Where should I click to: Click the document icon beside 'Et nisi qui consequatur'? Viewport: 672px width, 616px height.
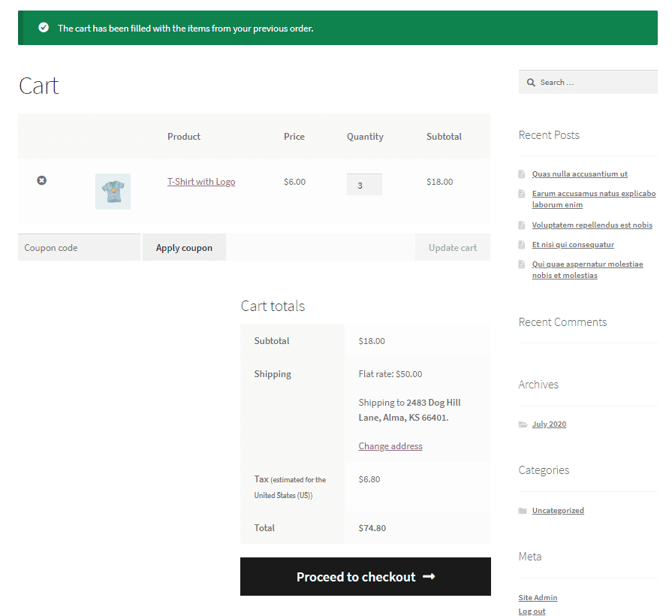(522, 245)
